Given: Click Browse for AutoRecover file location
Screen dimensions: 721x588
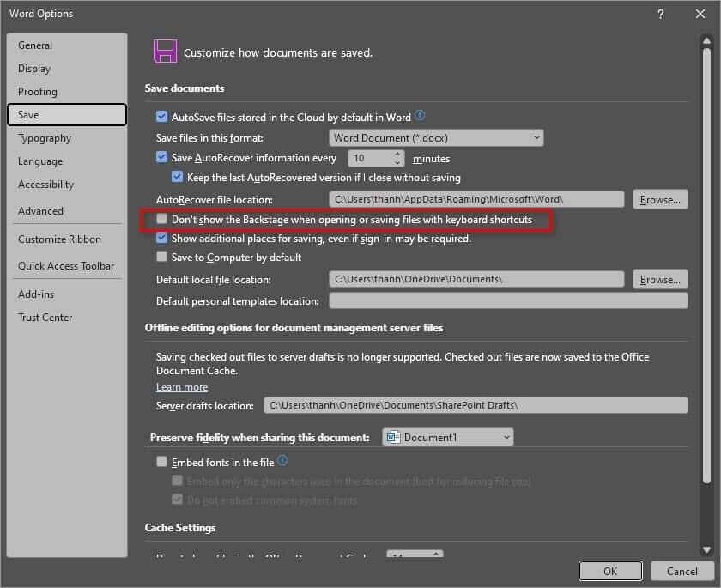Looking at the screenshot, I should click(x=660, y=199).
